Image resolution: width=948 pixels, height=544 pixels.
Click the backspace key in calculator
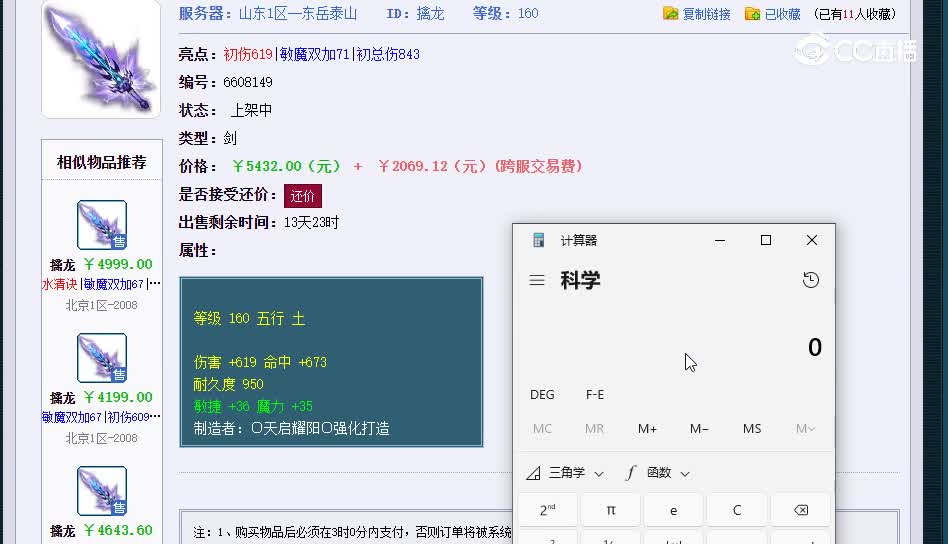point(800,510)
